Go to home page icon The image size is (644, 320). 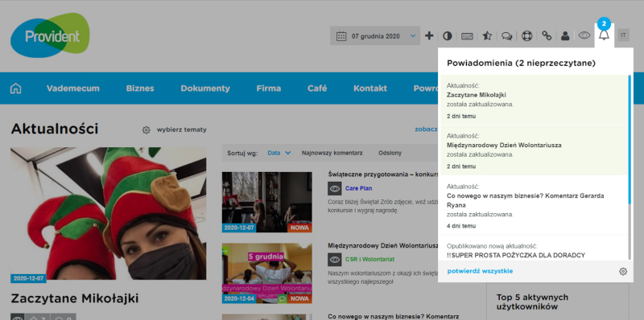click(x=15, y=88)
